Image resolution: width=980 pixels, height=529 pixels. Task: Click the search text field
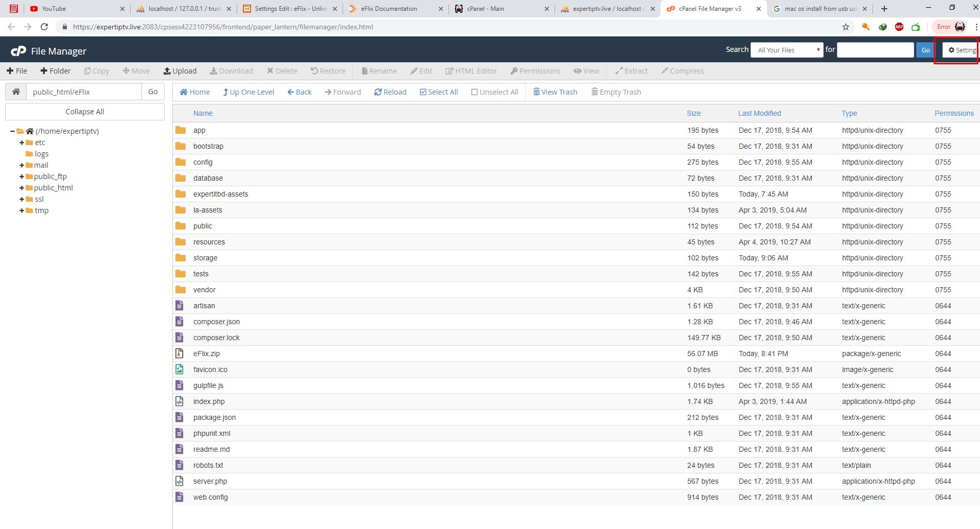pyautogui.click(x=875, y=50)
